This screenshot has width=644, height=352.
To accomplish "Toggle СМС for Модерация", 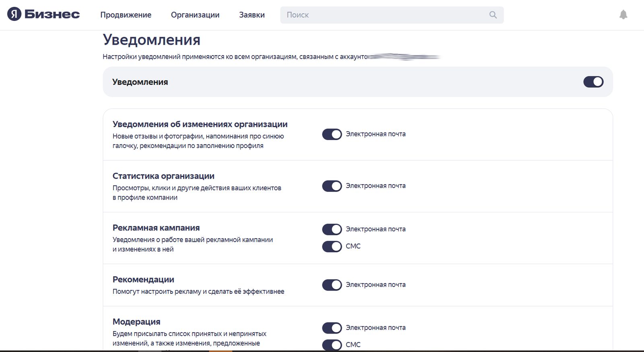I will (x=332, y=345).
